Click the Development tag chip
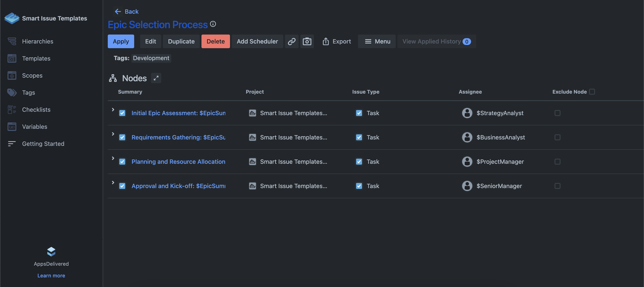This screenshot has height=287, width=644. pos(151,58)
